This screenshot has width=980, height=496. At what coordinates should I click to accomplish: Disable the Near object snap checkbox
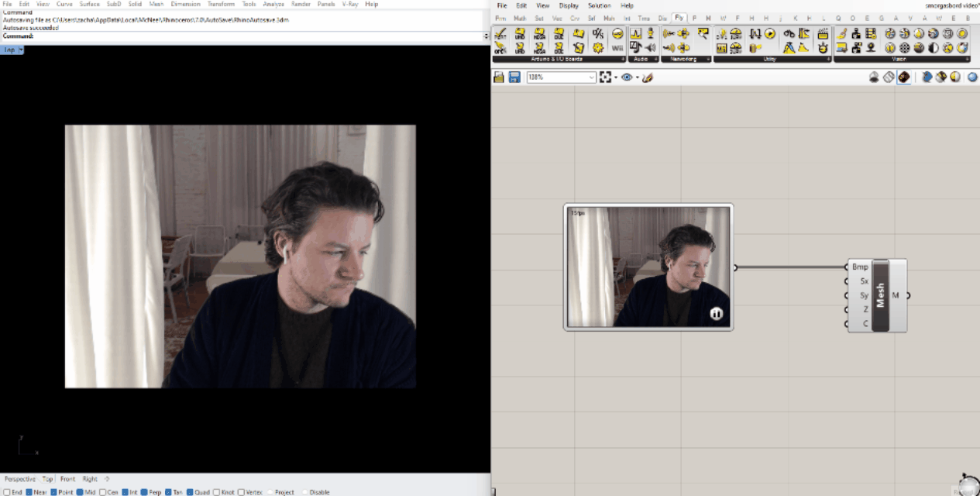click(x=29, y=492)
